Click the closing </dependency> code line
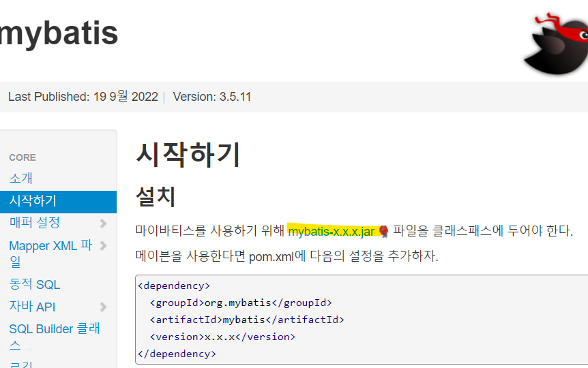Screen dimensions: 588x368 (x=177, y=354)
